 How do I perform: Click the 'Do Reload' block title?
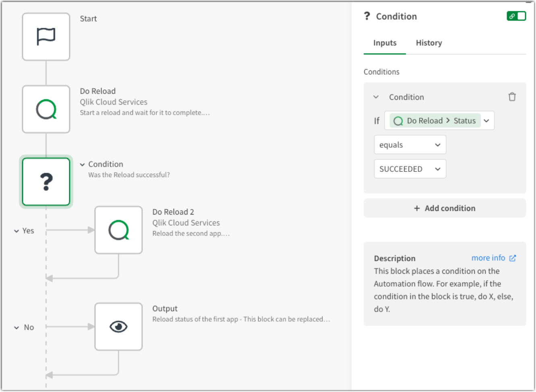click(97, 91)
